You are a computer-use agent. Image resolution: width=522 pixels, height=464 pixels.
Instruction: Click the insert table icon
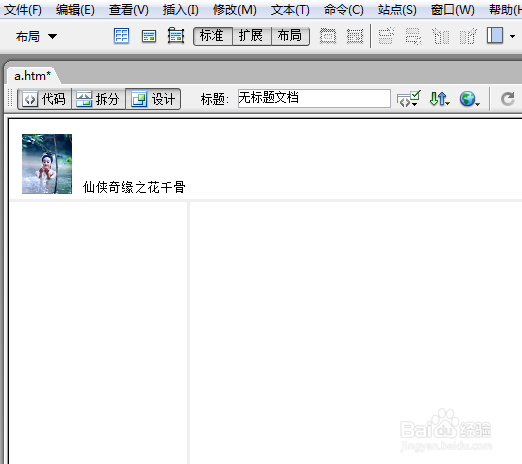pos(121,36)
